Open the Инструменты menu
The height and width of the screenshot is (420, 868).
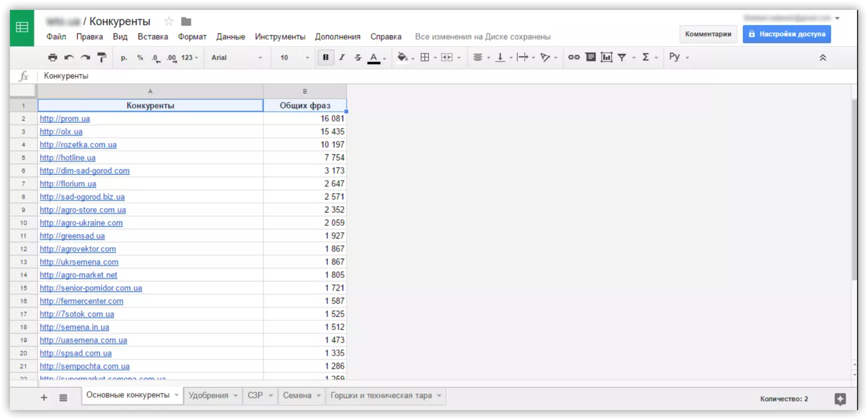280,37
